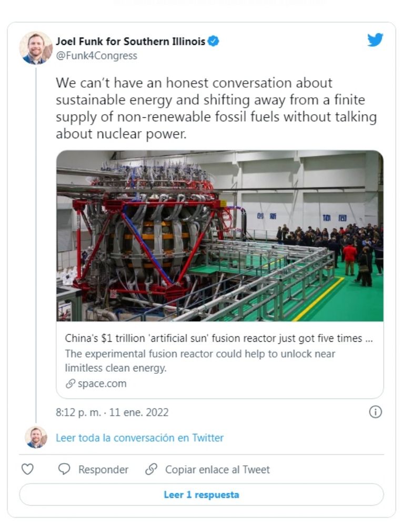The image size is (404, 532).
Task: Open tweet info circle icon
Action: click(375, 412)
